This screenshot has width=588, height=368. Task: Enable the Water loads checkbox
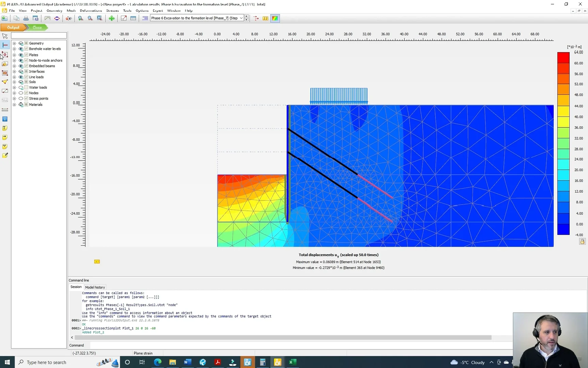[x=26, y=87]
